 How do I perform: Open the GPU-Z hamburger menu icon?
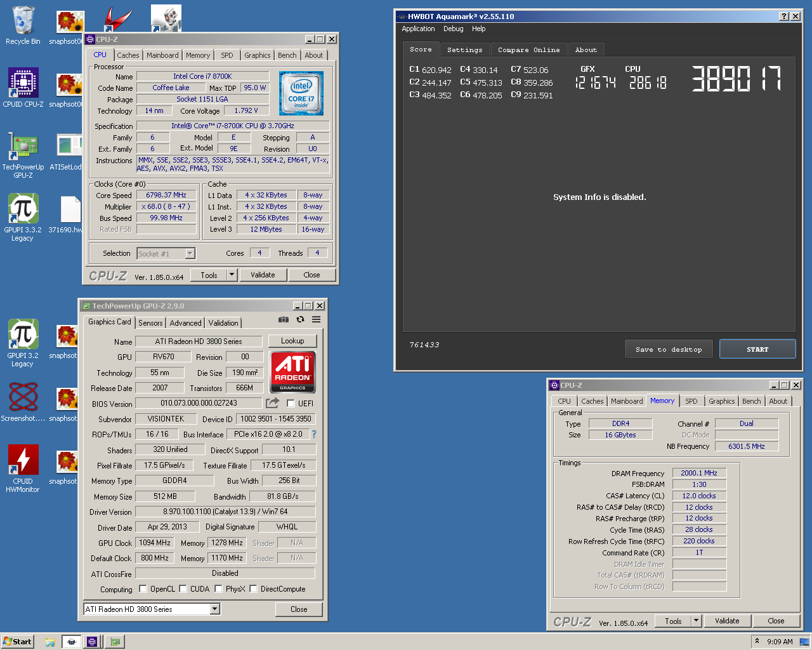pos(316,320)
